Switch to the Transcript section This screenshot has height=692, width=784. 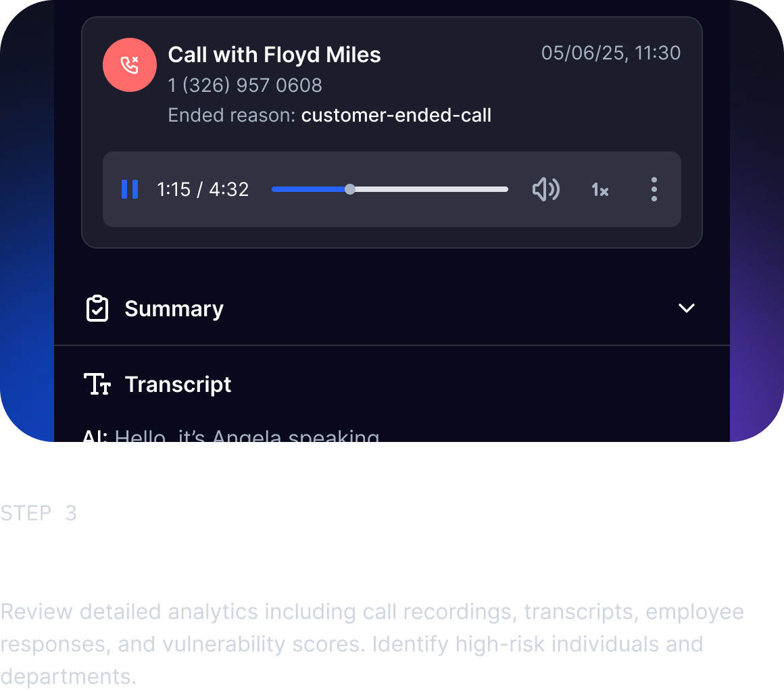[178, 384]
